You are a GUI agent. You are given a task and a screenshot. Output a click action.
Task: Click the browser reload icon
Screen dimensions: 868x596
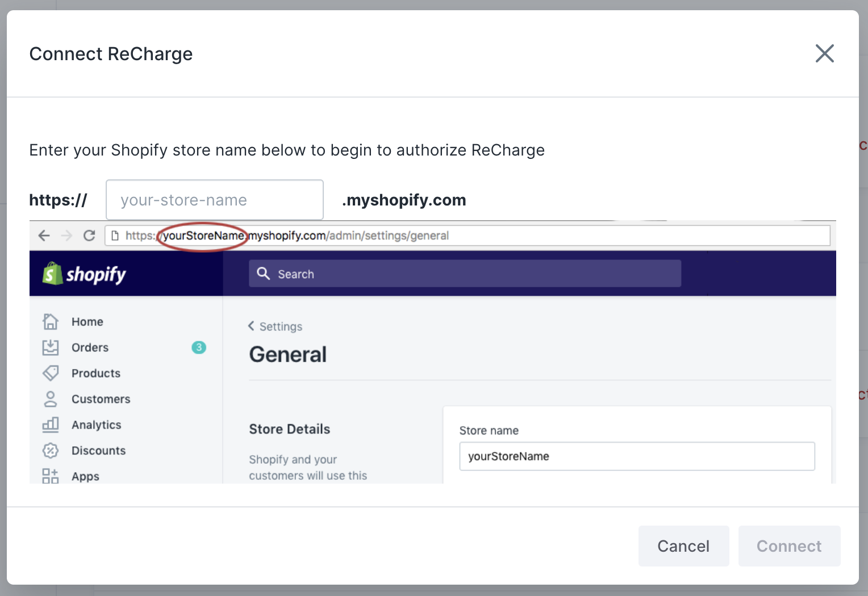(89, 236)
